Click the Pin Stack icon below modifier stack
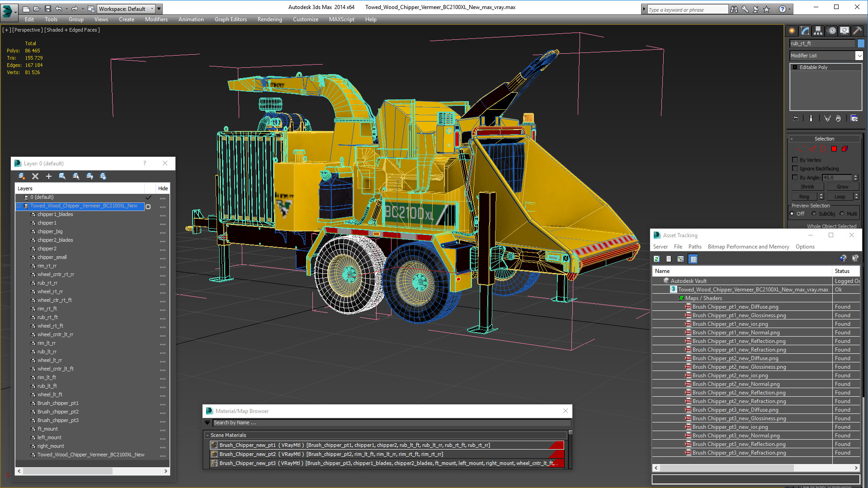 796,118
